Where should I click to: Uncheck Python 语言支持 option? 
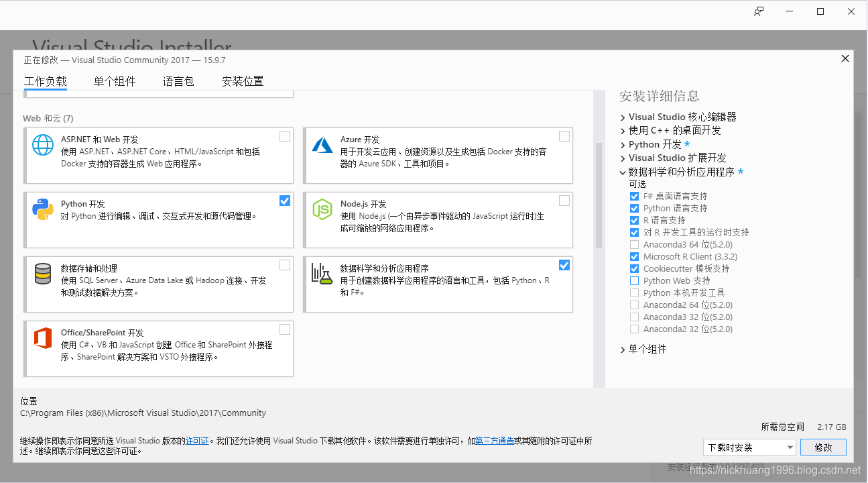pyautogui.click(x=634, y=209)
